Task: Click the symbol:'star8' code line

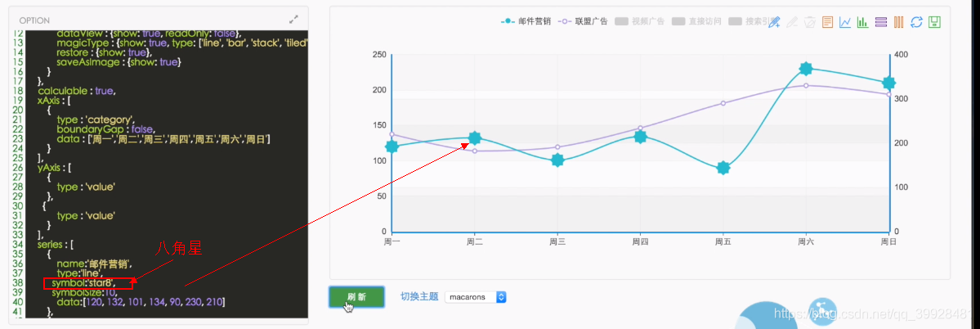Action: [83, 283]
